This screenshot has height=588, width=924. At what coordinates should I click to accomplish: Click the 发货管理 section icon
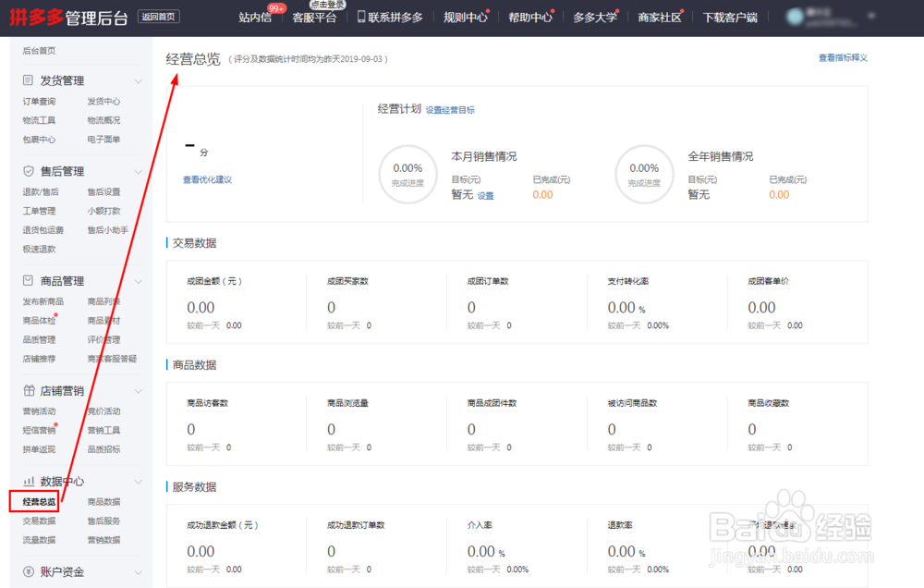[28, 80]
